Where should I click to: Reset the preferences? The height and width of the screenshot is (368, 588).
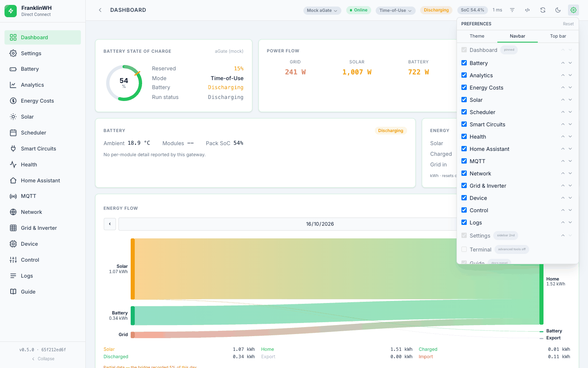[x=568, y=24]
